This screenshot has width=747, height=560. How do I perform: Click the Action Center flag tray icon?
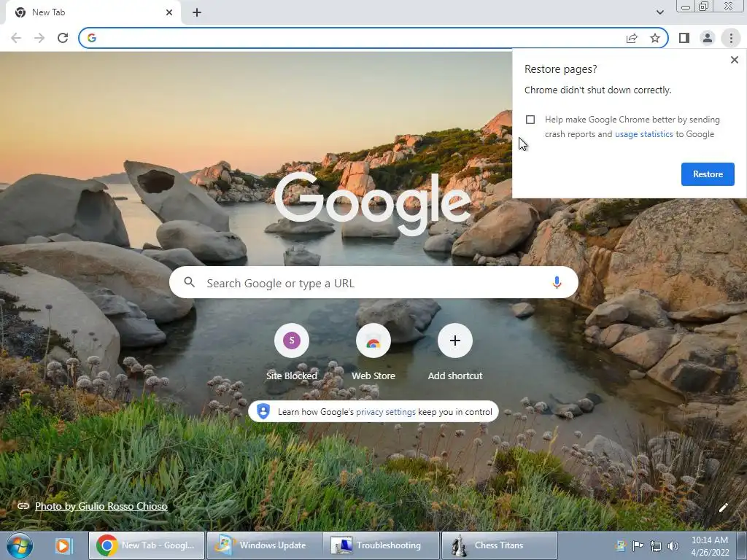click(x=638, y=545)
